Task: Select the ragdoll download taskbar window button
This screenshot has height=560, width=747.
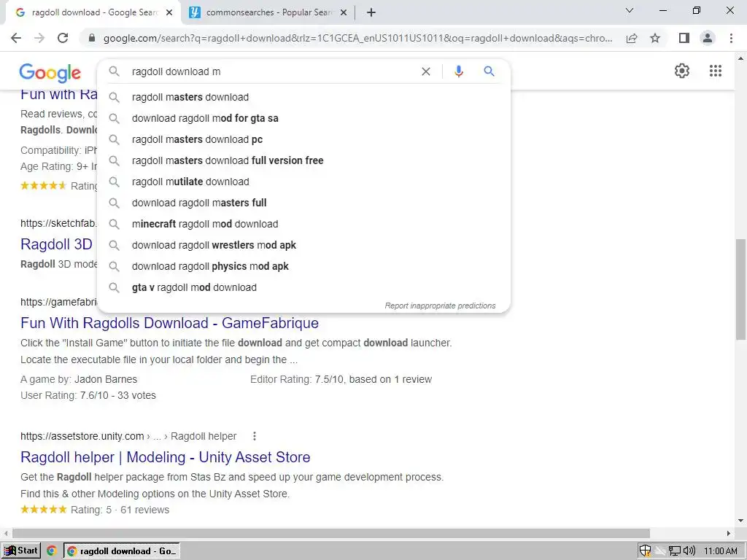Action: pyautogui.click(x=122, y=551)
